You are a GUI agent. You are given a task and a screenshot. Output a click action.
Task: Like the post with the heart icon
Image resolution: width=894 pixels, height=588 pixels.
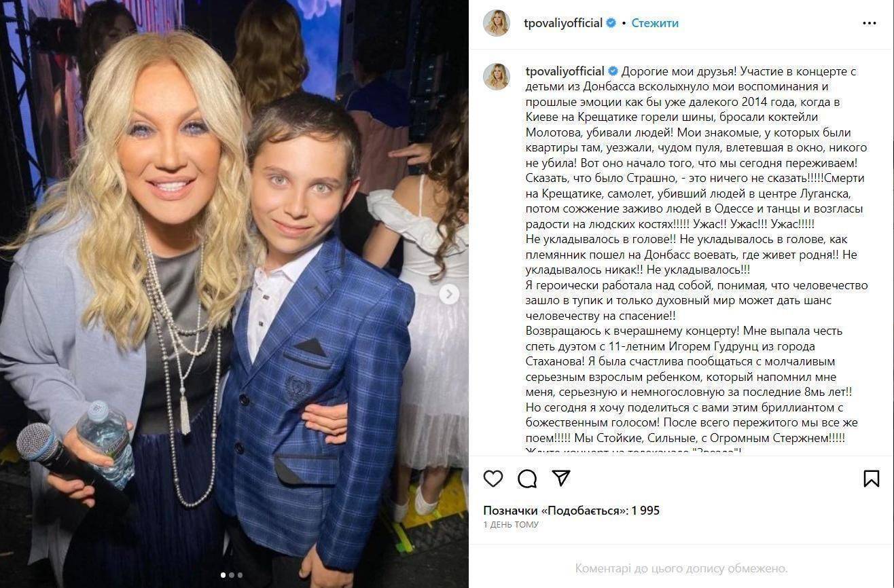click(x=493, y=479)
